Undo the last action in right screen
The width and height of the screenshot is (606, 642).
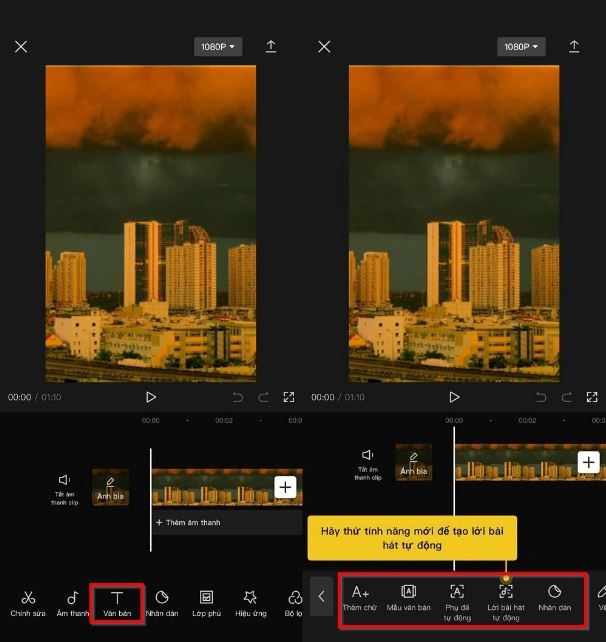[x=541, y=397]
